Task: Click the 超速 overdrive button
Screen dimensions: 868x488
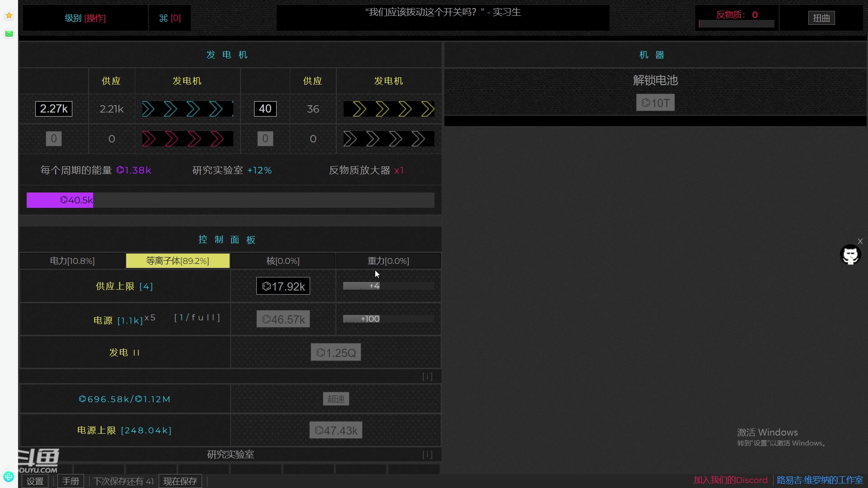Action: tap(336, 399)
